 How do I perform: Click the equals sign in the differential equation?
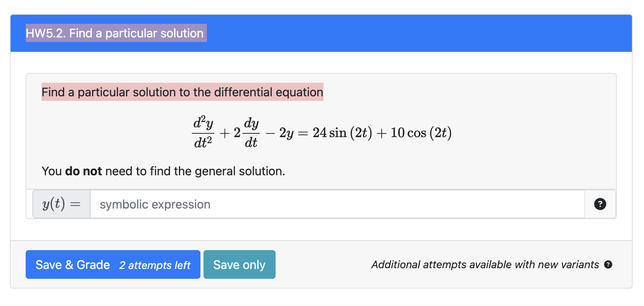click(303, 133)
